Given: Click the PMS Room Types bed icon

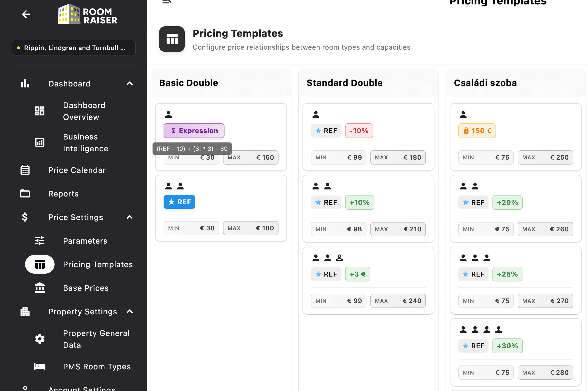Looking at the screenshot, I should pyautogui.click(x=40, y=366).
